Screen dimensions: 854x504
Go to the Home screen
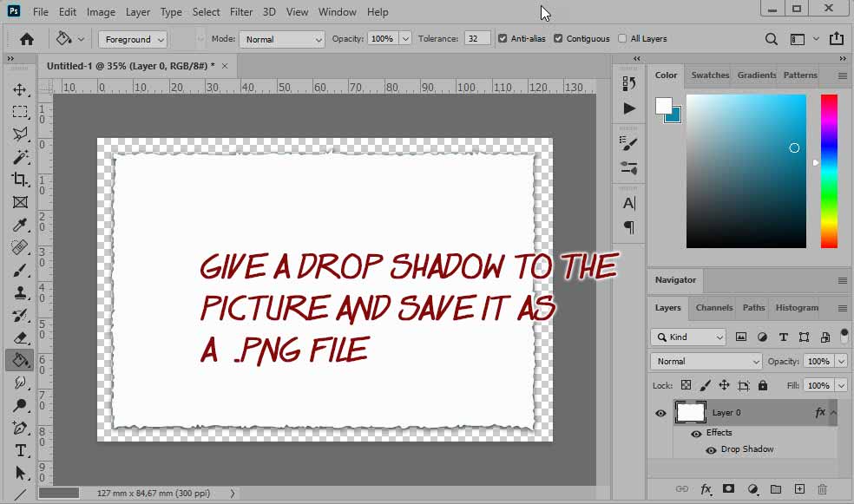(27, 39)
